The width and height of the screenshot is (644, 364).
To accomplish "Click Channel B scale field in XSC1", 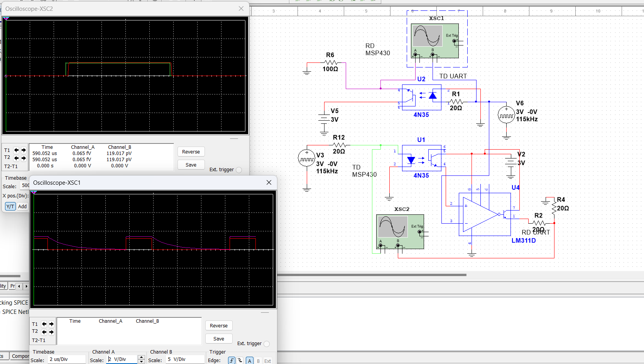I will coord(184,359).
